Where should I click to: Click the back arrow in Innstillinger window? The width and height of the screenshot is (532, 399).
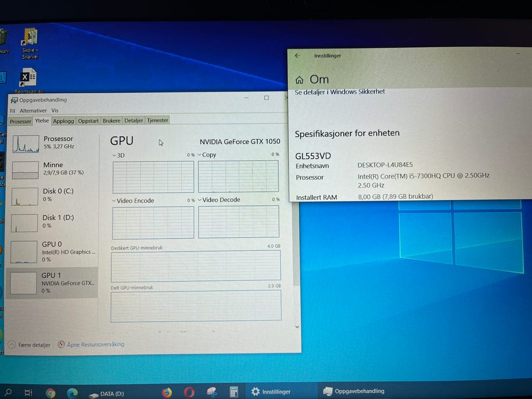(x=298, y=55)
